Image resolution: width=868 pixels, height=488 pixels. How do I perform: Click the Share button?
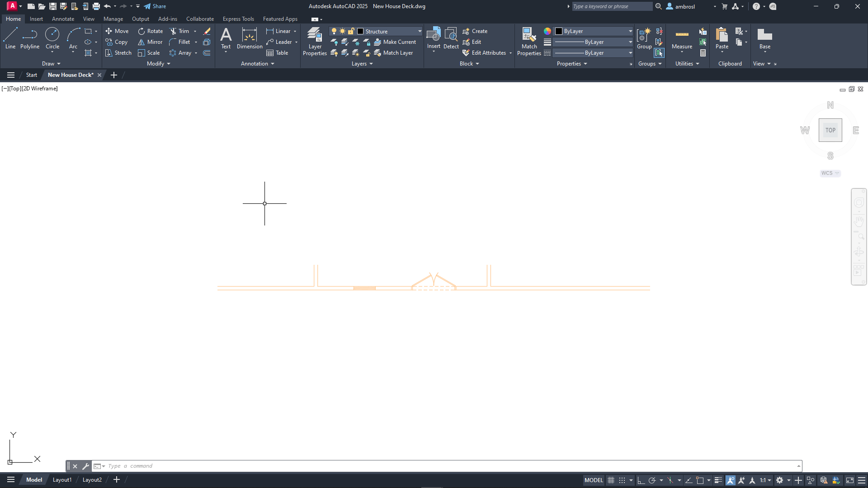coord(155,6)
